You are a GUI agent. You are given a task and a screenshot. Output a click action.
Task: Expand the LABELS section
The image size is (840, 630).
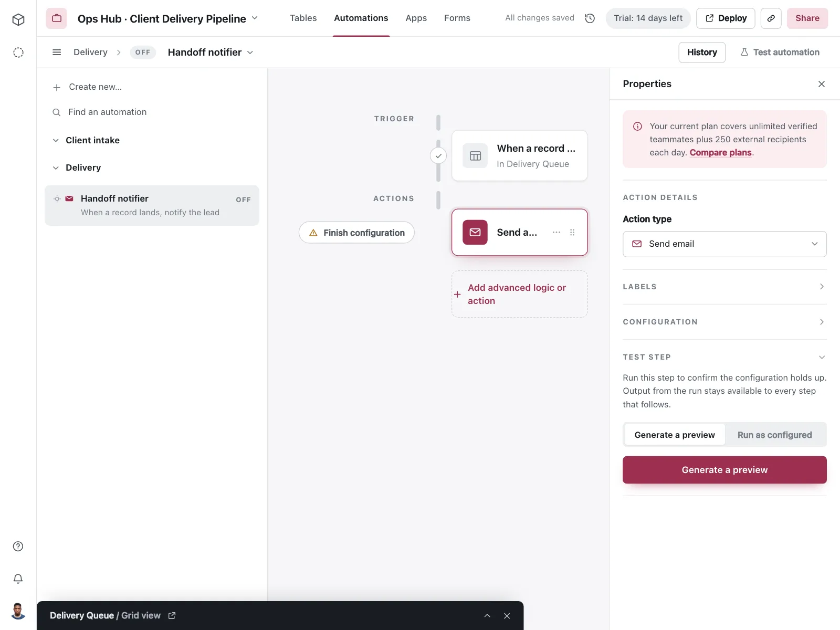point(724,287)
